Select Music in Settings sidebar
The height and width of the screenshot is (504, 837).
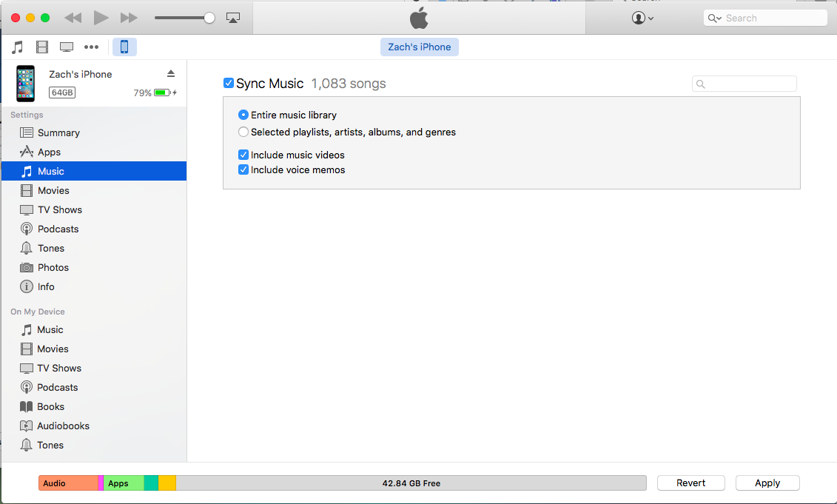pos(94,171)
